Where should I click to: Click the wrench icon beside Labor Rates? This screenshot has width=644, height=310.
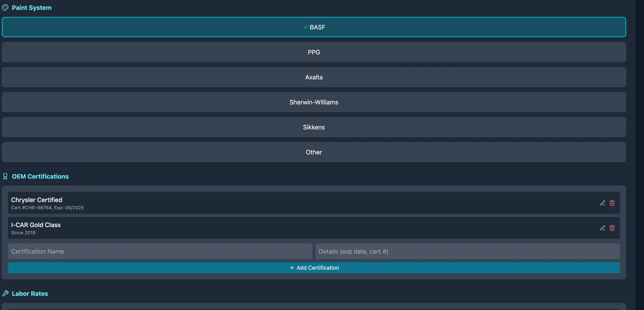[5, 294]
